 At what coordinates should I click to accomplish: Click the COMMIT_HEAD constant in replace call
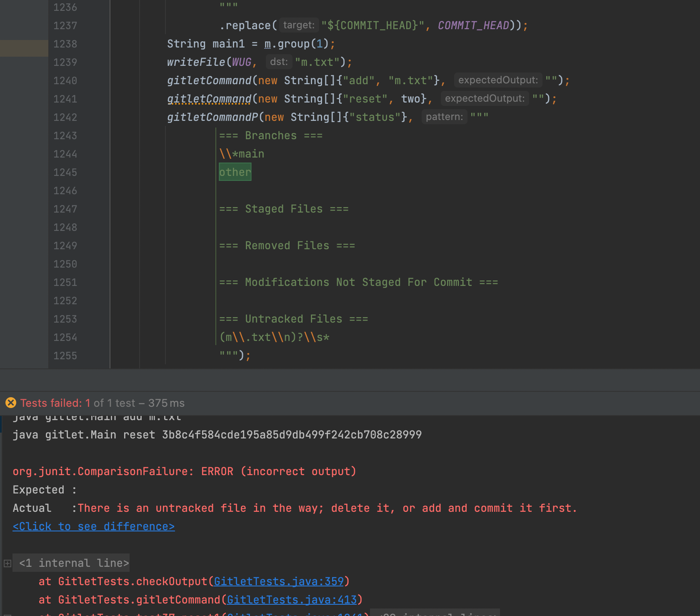click(x=473, y=25)
